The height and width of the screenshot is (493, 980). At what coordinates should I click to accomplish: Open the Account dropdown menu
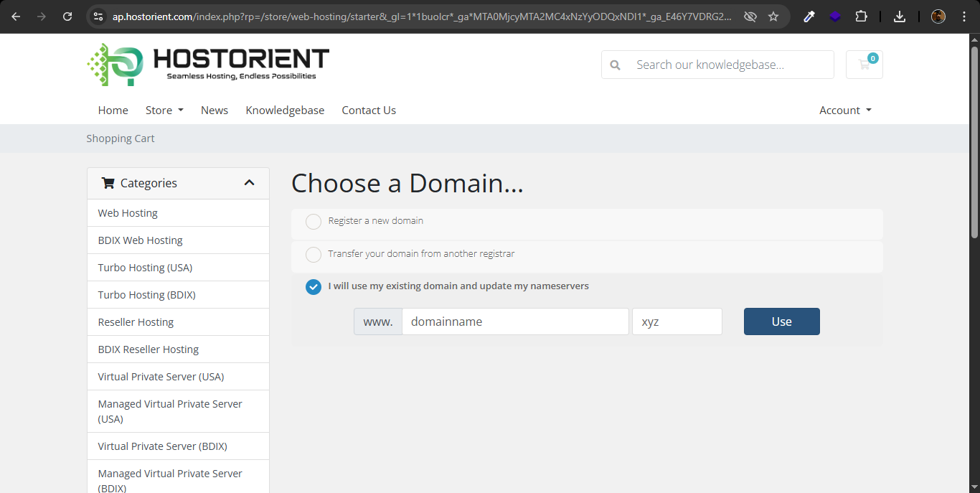coord(845,110)
